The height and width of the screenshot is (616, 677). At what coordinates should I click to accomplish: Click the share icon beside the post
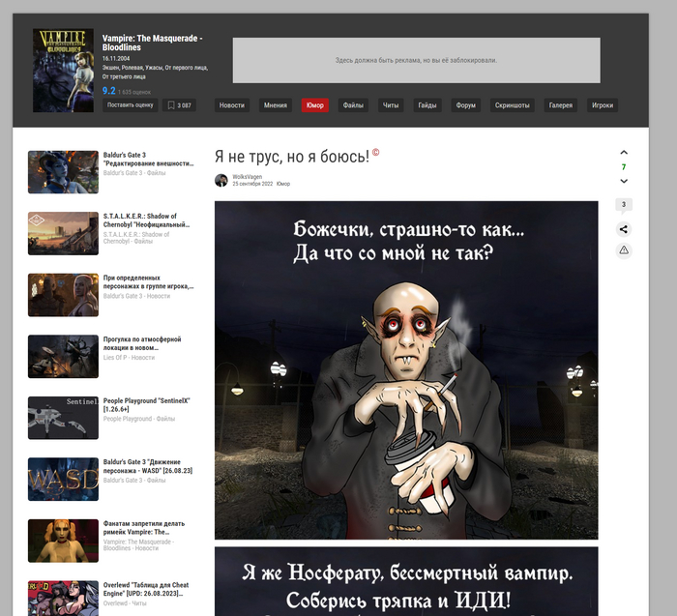point(624,229)
